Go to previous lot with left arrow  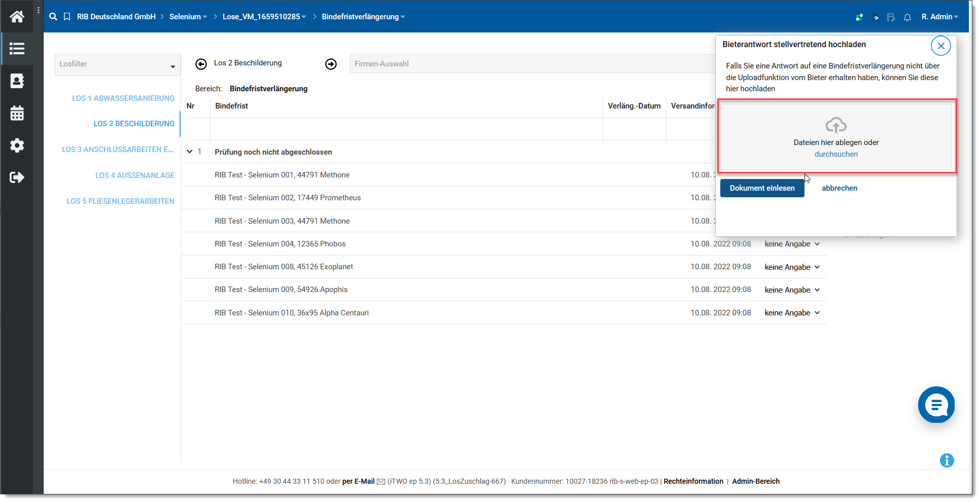pyautogui.click(x=201, y=64)
